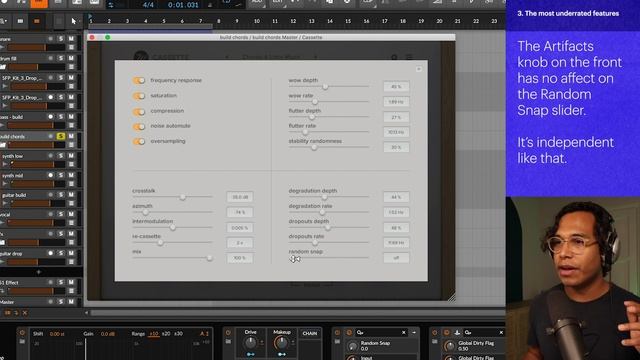The width and height of the screenshot is (640, 360).
Task: Click the guitar build track volume fader
Action: click(x=37, y=203)
